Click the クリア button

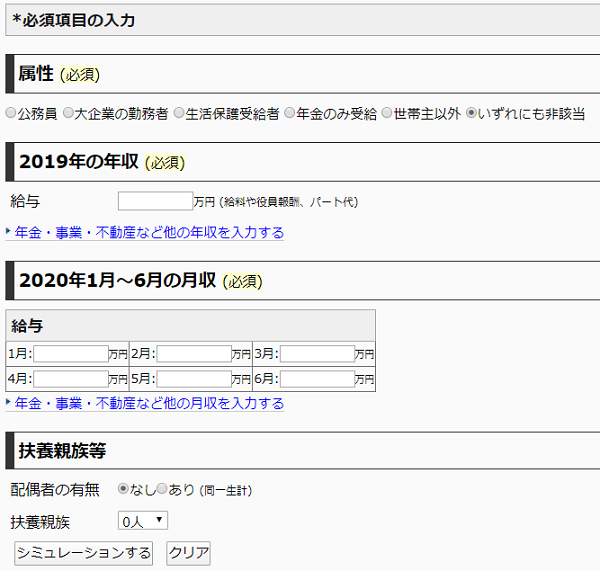coord(188,553)
